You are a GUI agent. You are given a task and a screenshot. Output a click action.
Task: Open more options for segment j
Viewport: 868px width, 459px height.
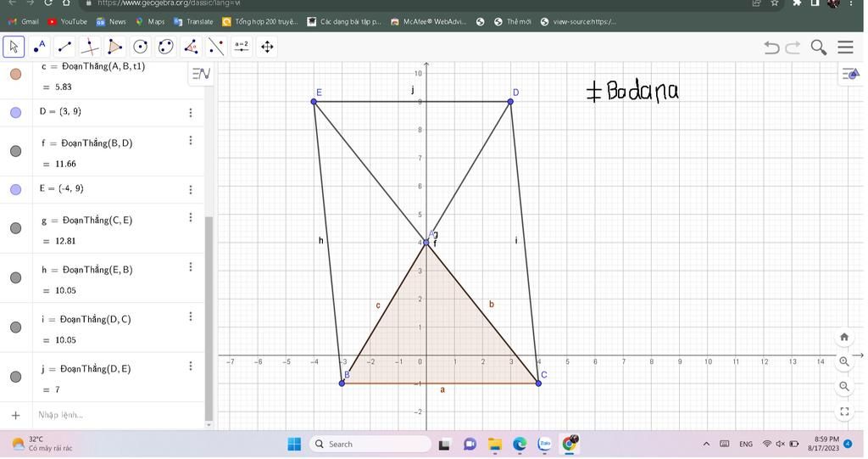191,366
